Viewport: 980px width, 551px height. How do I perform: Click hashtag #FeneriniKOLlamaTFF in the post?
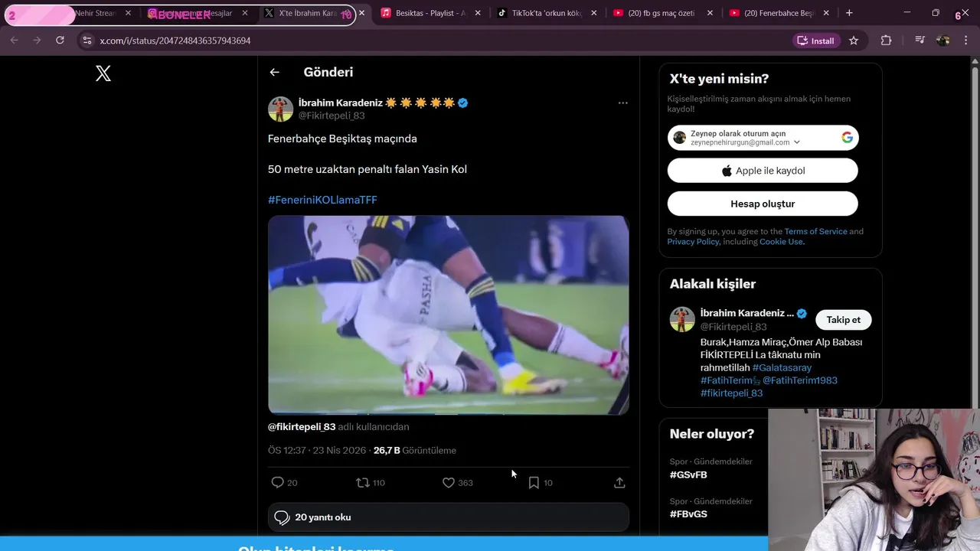coord(322,200)
